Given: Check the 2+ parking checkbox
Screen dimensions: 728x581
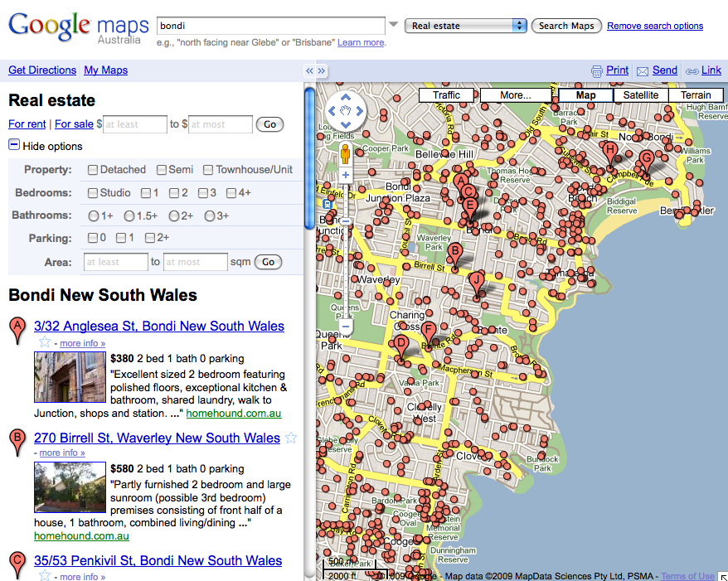Looking at the screenshot, I should click(149, 238).
